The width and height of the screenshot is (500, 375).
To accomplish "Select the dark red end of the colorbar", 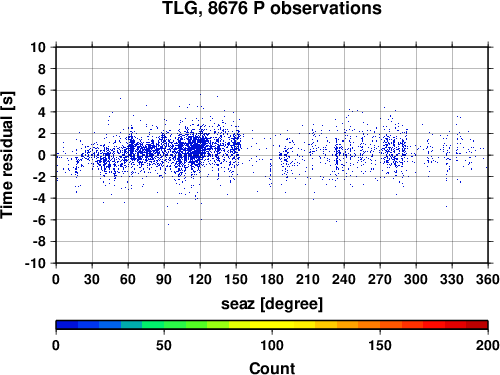I will coord(477,325).
